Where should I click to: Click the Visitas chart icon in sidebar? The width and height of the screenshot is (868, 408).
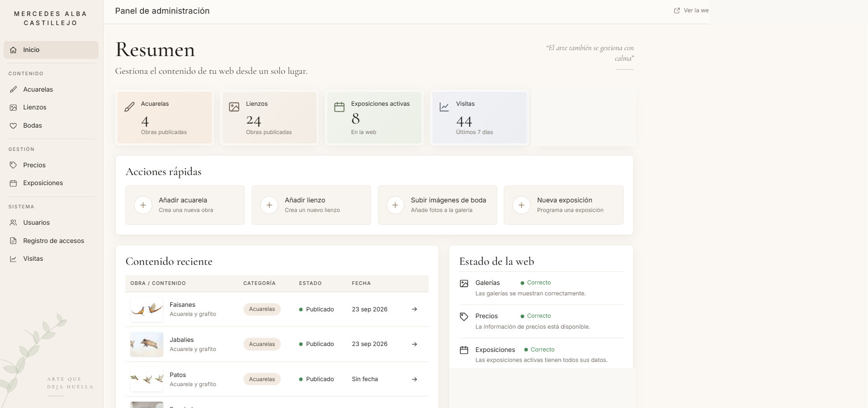coord(13,258)
